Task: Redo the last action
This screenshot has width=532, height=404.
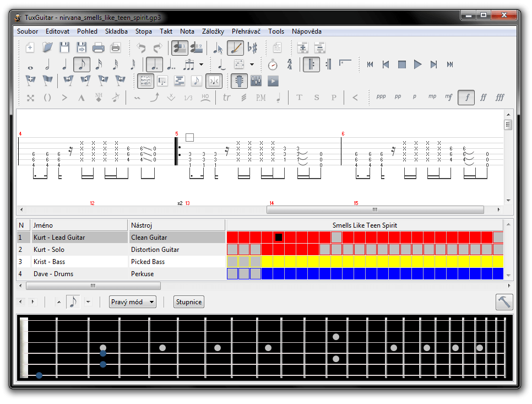Action: tap(158, 47)
